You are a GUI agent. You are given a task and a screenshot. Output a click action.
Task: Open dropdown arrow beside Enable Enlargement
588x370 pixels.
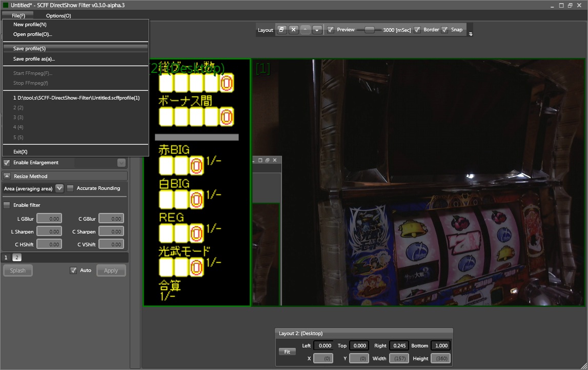click(x=121, y=163)
